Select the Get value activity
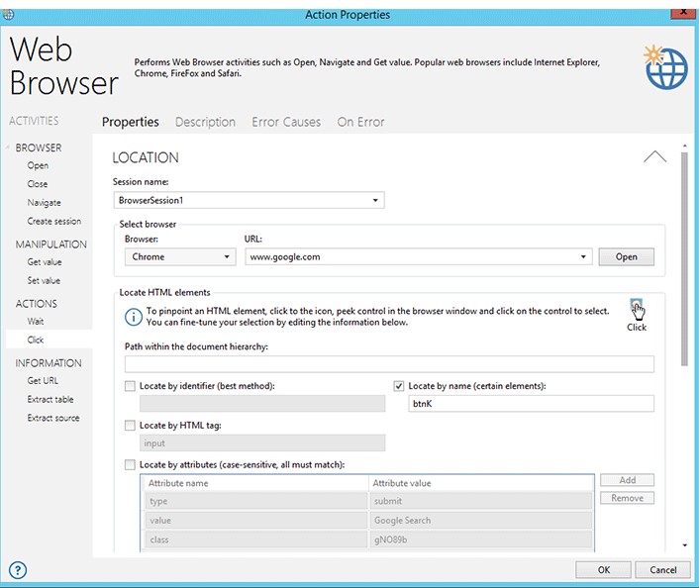The width and height of the screenshot is (700, 588). coord(45,262)
